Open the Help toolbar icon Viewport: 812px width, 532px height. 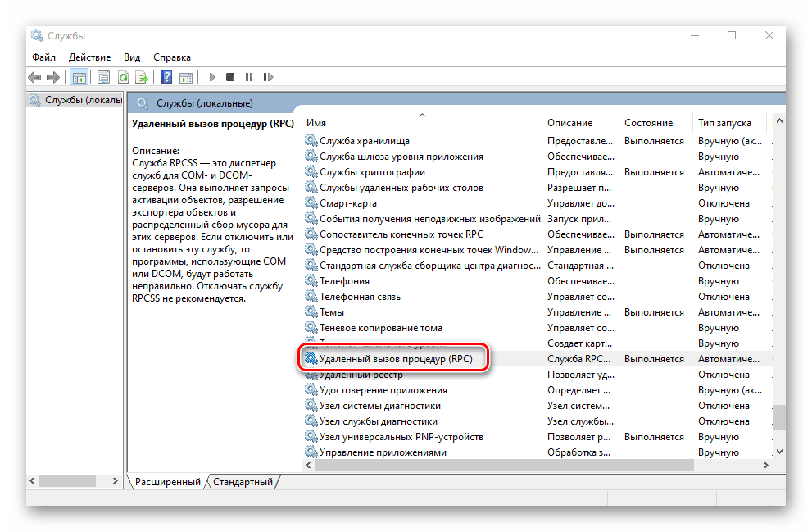click(x=167, y=78)
